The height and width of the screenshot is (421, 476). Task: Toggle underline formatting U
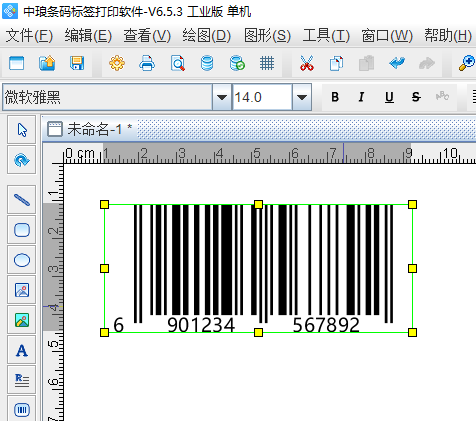(389, 97)
